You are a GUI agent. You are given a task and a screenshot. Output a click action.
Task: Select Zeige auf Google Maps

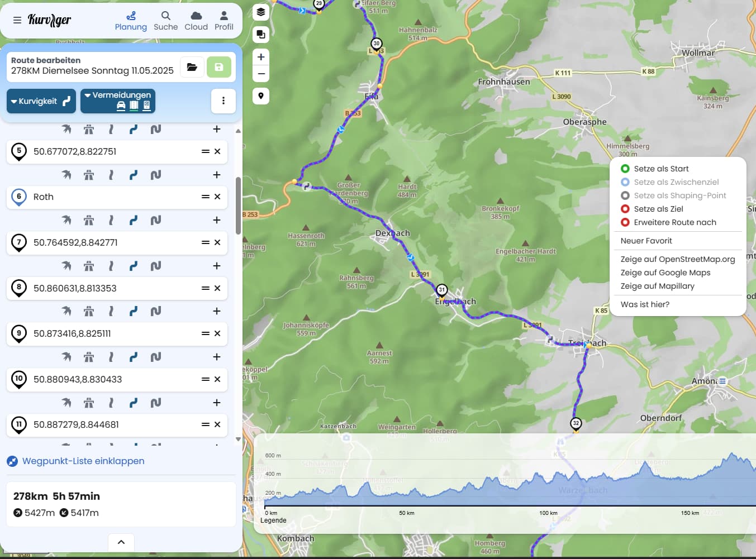pyautogui.click(x=665, y=273)
